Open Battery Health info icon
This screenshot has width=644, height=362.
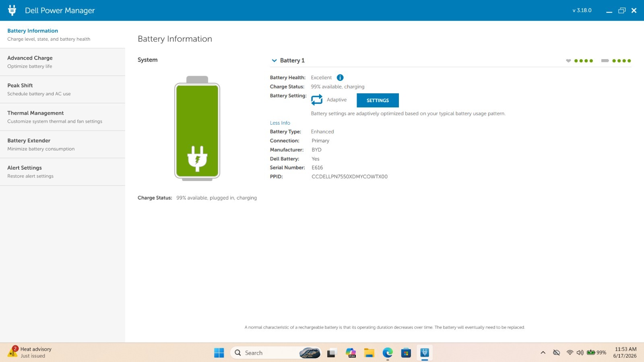click(340, 78)
